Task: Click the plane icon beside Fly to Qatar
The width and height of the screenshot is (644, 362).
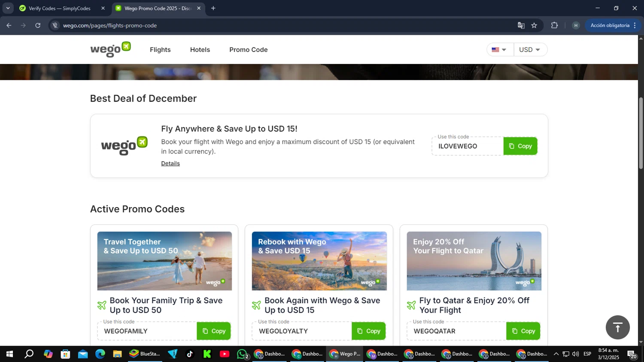Action: pos(411,305)
